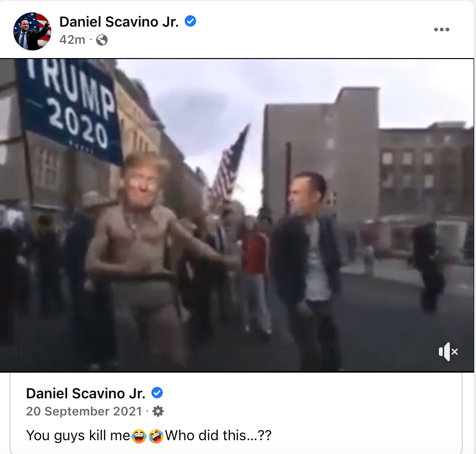Open the 42m timestamp link
This screenshot has height=454, width=476.
[72, 40]
